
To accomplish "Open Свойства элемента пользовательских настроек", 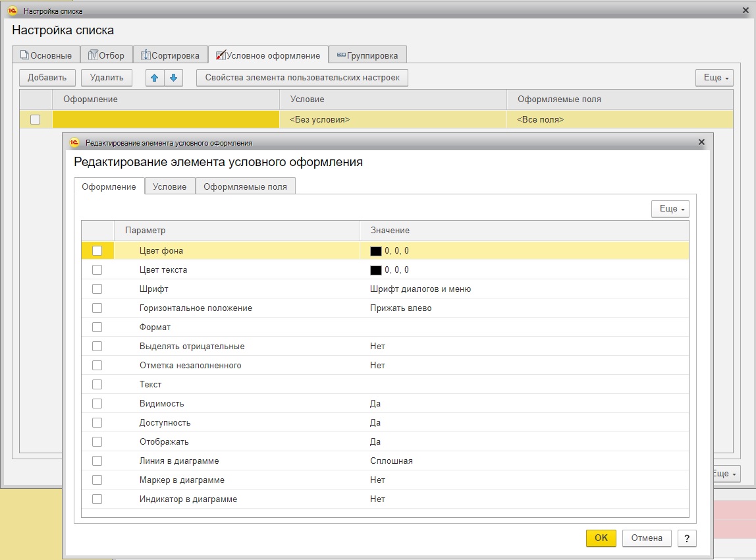I will [302, 78].
